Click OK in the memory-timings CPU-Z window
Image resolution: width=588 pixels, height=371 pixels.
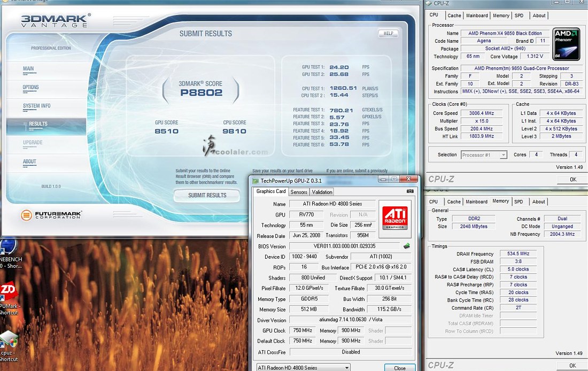[572, 365]
